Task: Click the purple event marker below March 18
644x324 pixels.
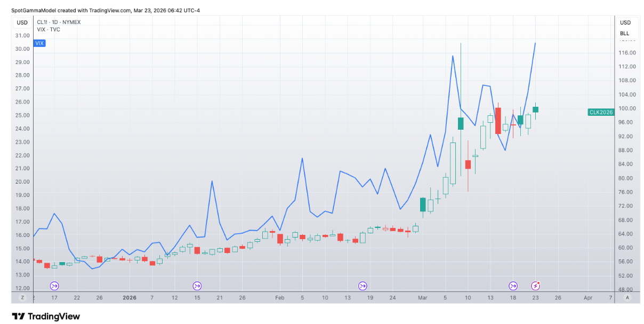Action: [x=513, y=286]
